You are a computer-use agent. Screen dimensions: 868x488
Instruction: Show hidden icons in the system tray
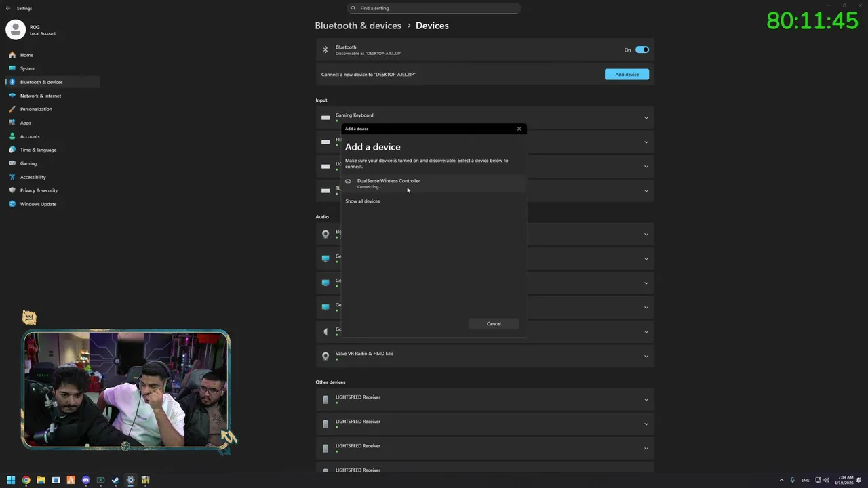781,480
